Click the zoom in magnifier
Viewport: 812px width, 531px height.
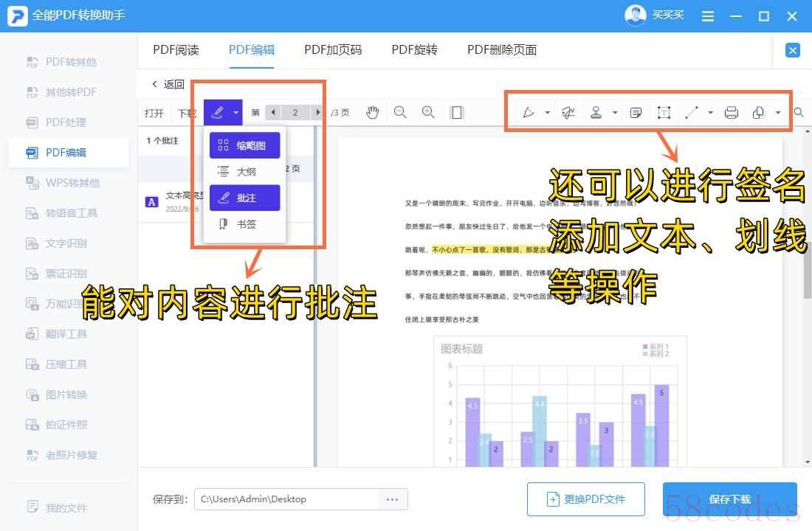pos(428,112)
